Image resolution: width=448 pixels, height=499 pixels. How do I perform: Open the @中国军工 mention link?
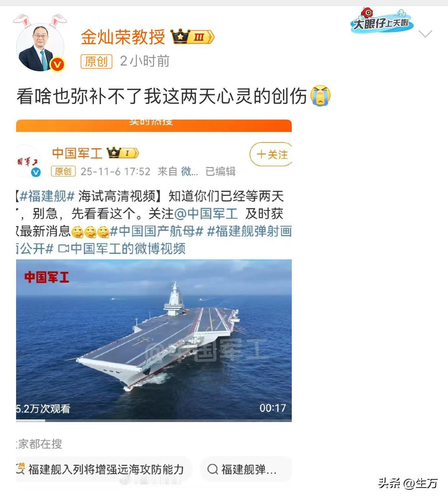point(206,213)
